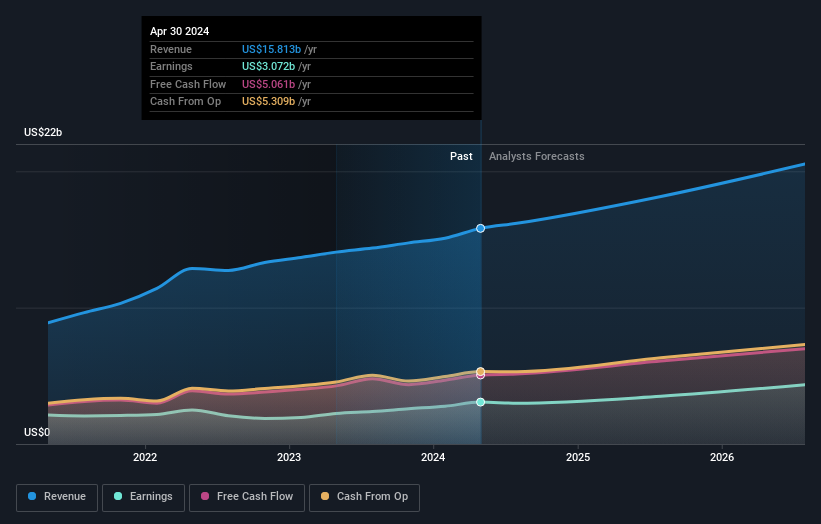The width and height of the screenshot is (821, 524).
Task: Click the 'Revenue' row label in tooltip
Action: point(171,49)
